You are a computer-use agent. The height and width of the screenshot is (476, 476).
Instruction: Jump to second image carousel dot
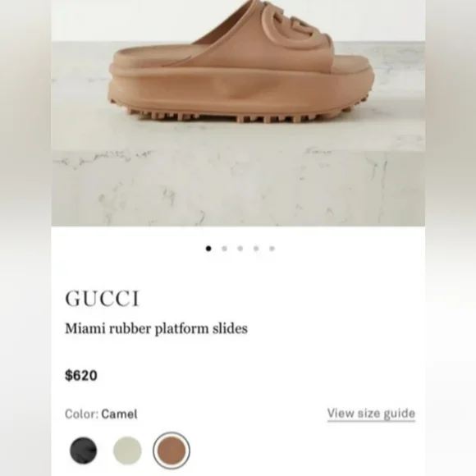point(224,249)
